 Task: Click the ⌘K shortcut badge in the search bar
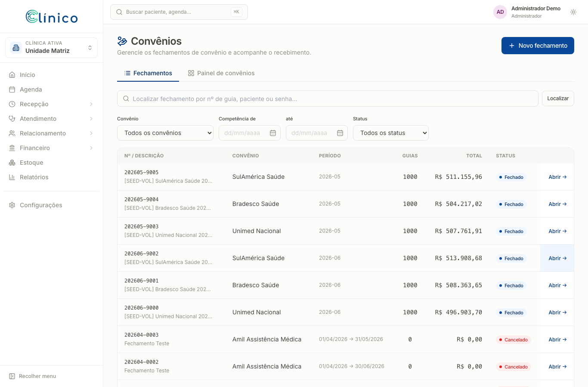(236, 12)
